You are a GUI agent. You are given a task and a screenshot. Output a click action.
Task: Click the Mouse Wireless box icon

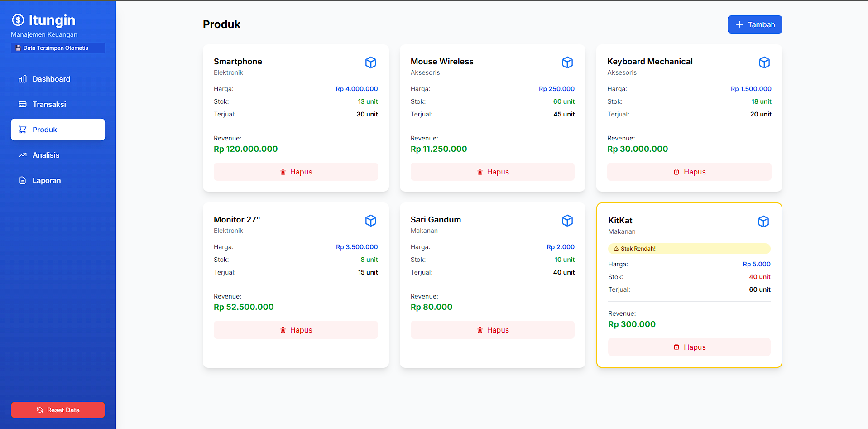[x=567, y=63]
